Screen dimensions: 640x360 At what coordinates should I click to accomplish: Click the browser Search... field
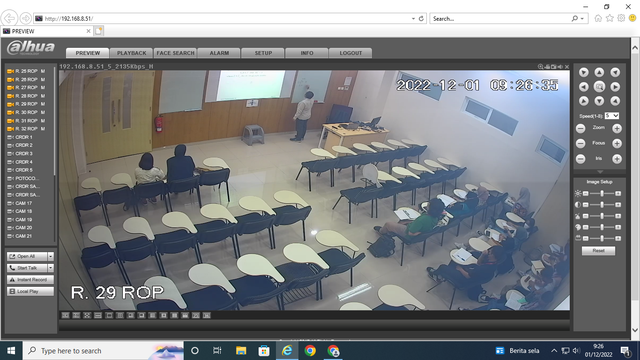tap(501, 18)
